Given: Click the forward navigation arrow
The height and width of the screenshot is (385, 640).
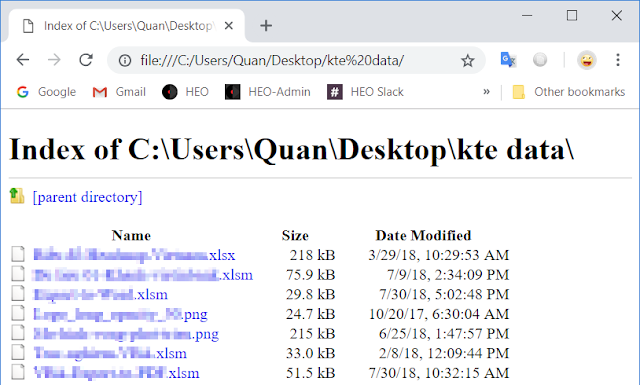Looking at the screenshot, I should (54, 60).
